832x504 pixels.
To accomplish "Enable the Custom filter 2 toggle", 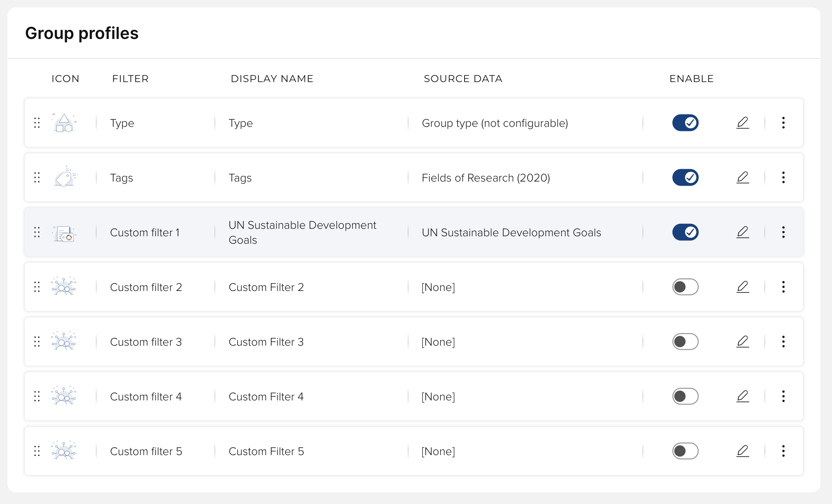I will 685,287.
